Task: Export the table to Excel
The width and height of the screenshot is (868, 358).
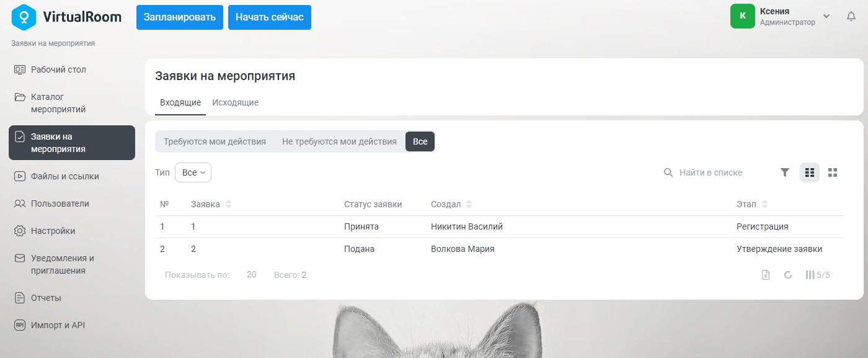Action: coord(766,275)
